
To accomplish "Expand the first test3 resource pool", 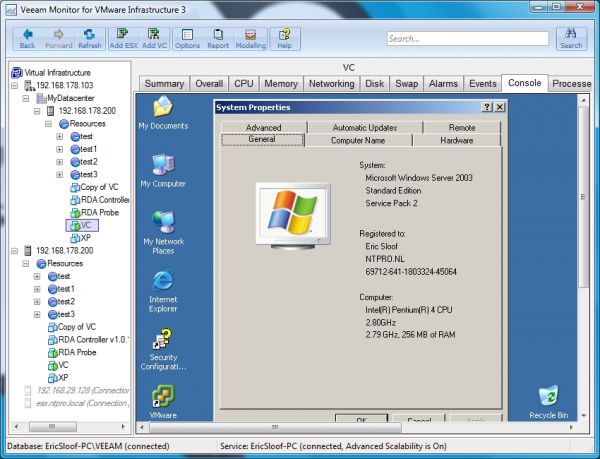I will (60, 174).
